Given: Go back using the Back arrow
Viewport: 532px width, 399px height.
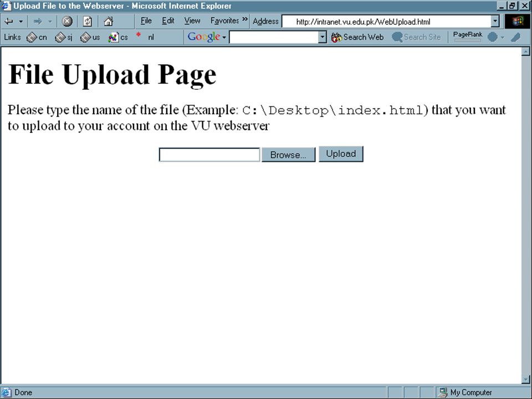Looking at the screenshot, I should click(8, 22).
